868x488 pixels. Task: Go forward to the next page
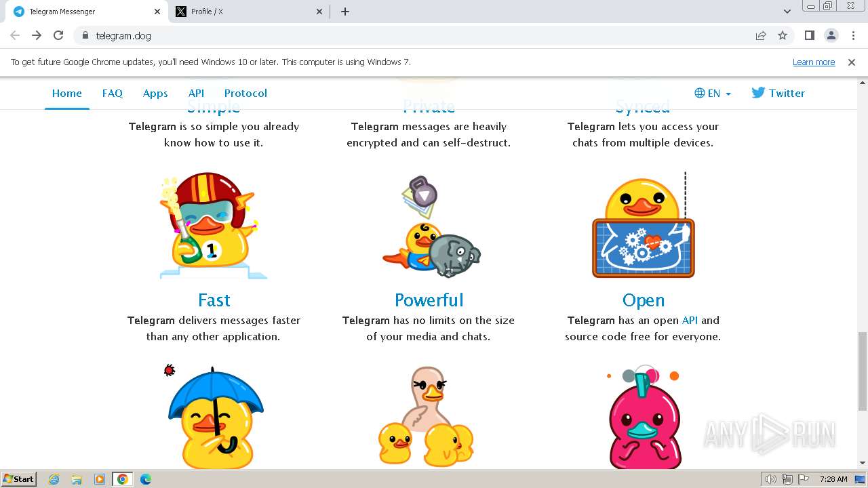click(37, 35)
